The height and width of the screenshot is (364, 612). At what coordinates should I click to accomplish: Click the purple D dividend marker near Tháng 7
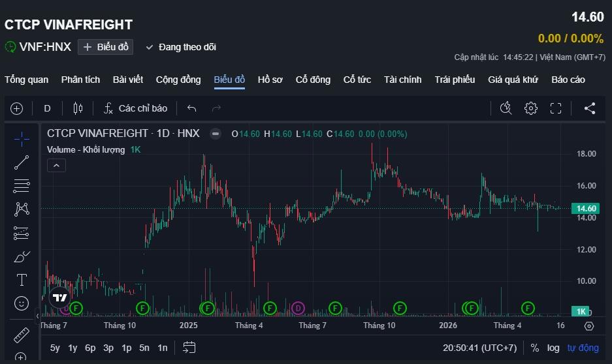(x=298, y=309)
